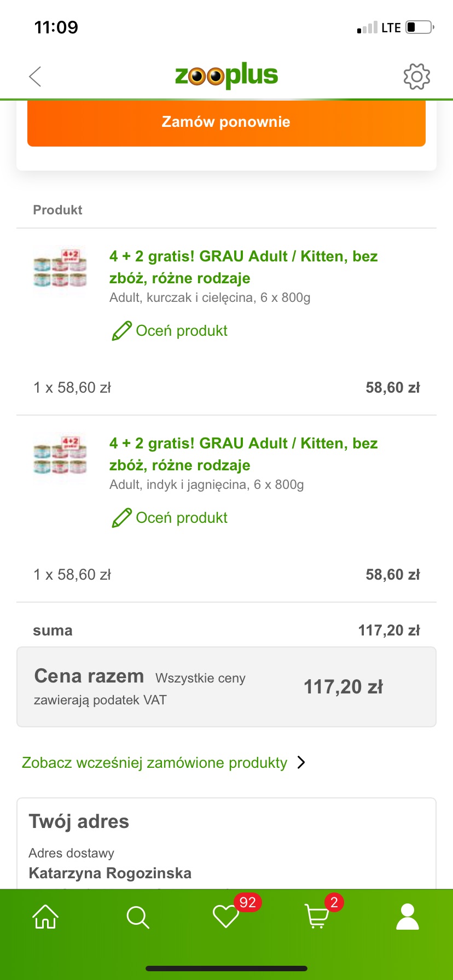The width and height of the screenshot is (453, 980).
Task: Tap the Twój adres delivery section
Action: [x=226, y=843]
